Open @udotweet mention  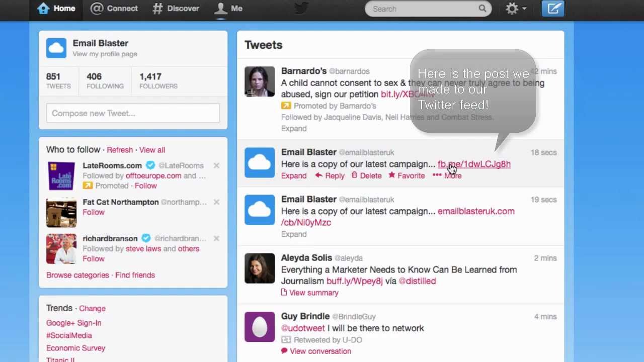(303, 328)
